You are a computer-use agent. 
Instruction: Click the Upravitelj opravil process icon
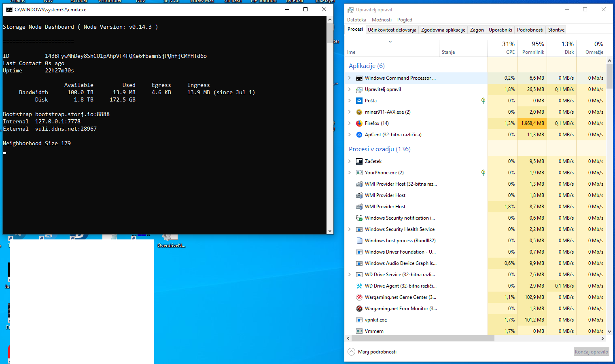tap(359, 89)
